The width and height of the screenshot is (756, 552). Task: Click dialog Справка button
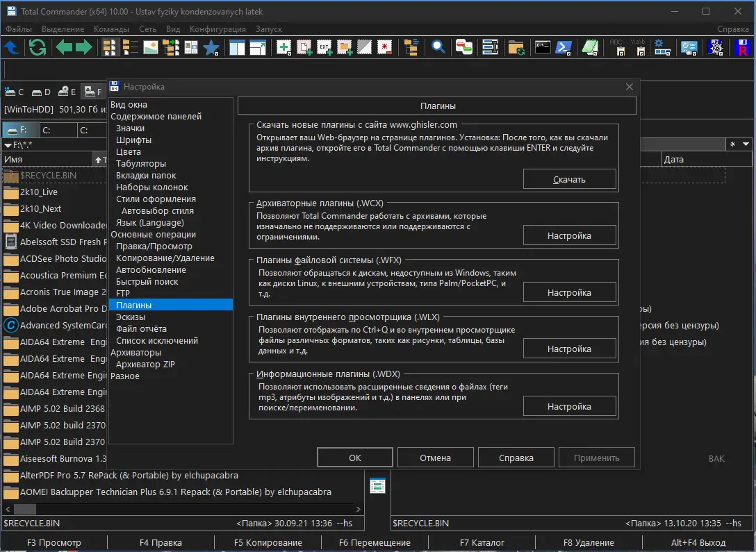pyautogui.click(x=516, y=458)
